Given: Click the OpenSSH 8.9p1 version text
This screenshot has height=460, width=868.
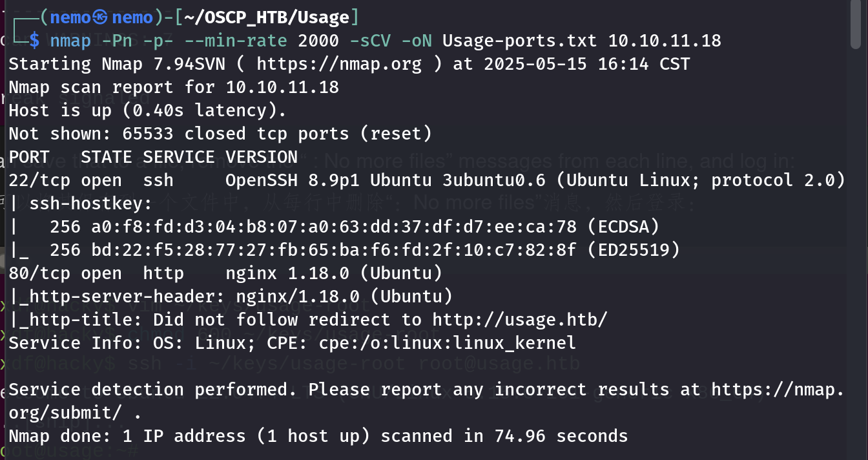Looking at the screenshot, I should 281,180.
